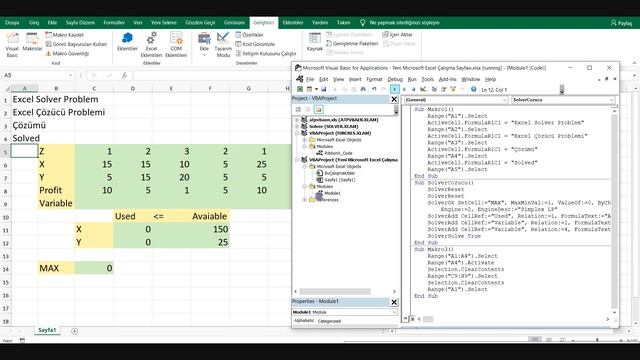This screenshot has width=640, height=360.
Task: Click View Code icon in Project pane
Action: (x=298, y=109)
